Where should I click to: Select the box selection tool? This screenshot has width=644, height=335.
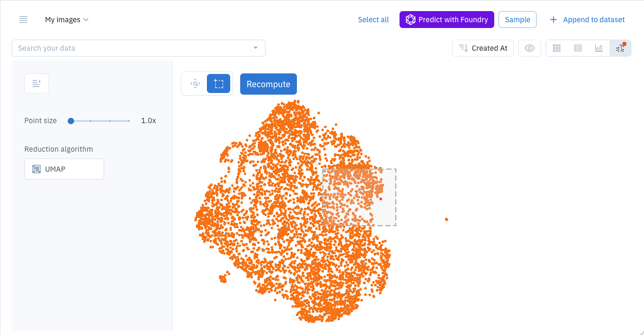(x=219, y=83)
